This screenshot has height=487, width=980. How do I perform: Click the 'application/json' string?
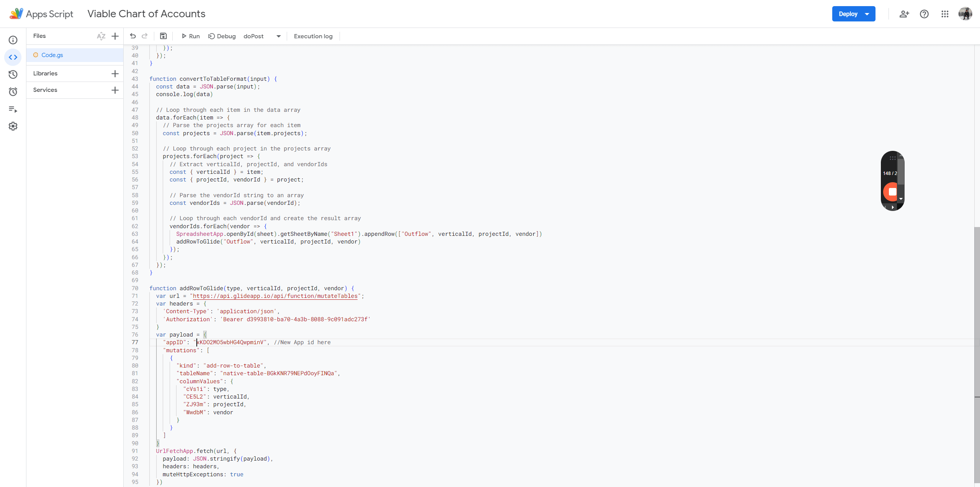(x=247, y=311)
